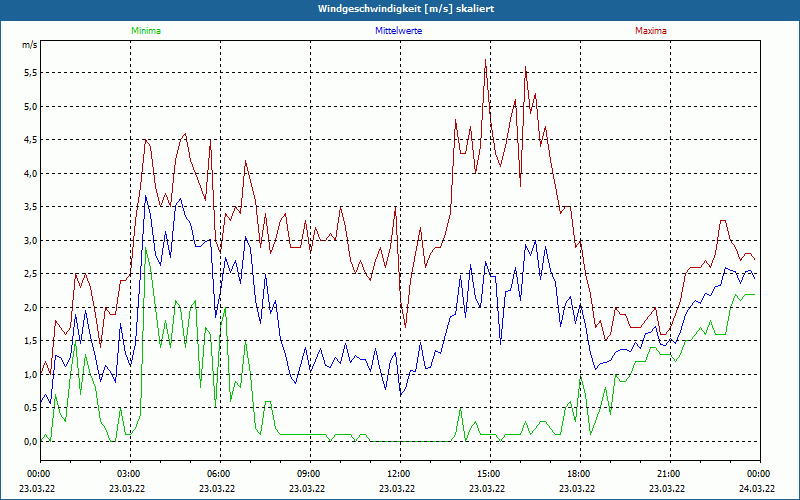
Task: Click the red Maxima legend label
Action: point(651,31)
